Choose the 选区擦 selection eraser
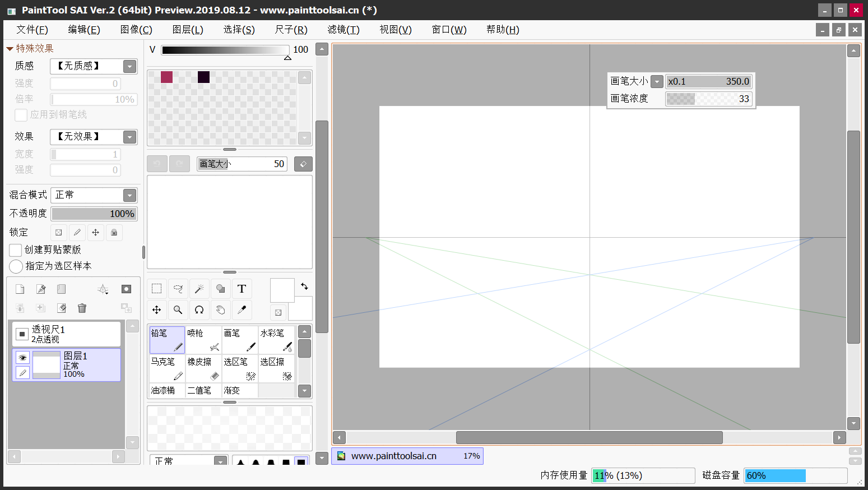Screen dimensions: 868x490 pos(276,368)
